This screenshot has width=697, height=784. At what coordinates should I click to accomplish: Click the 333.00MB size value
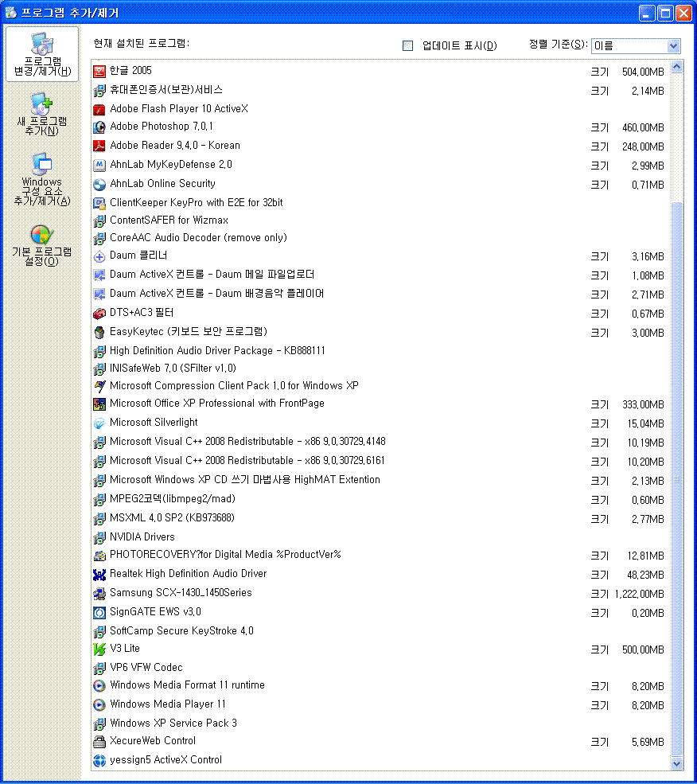click(643, 404)
